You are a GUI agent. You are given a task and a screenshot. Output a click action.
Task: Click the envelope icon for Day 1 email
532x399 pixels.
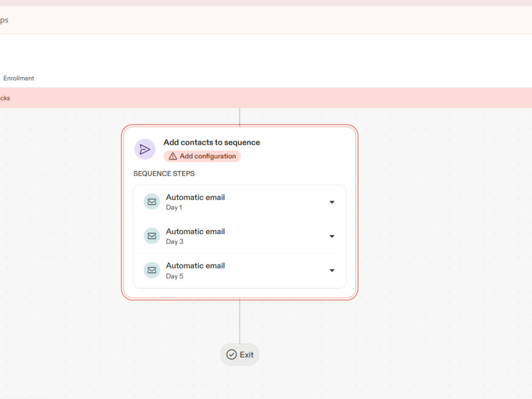pyautogui.click(x=152, y=202)
